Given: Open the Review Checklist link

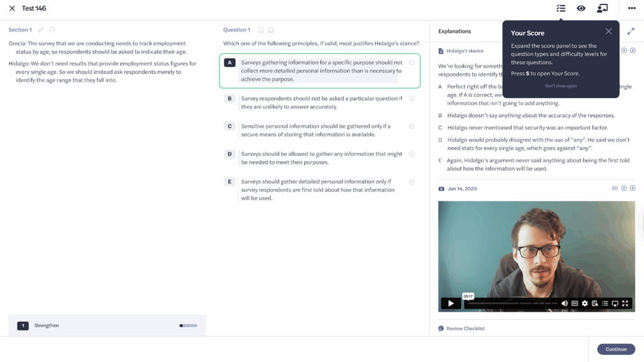Looking at the screenshot, I should click(x=465, y=329).
